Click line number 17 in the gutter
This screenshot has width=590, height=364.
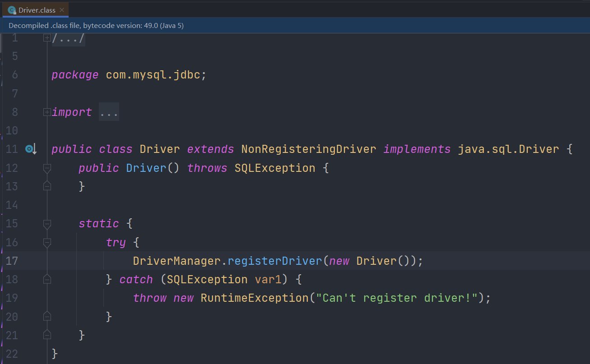11,261
